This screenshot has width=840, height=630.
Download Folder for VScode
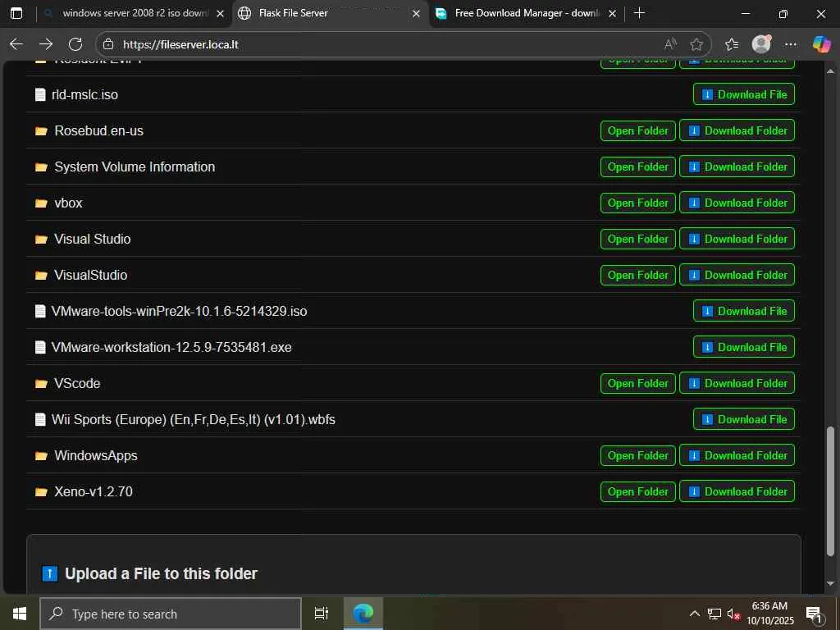tap(737, 383)
